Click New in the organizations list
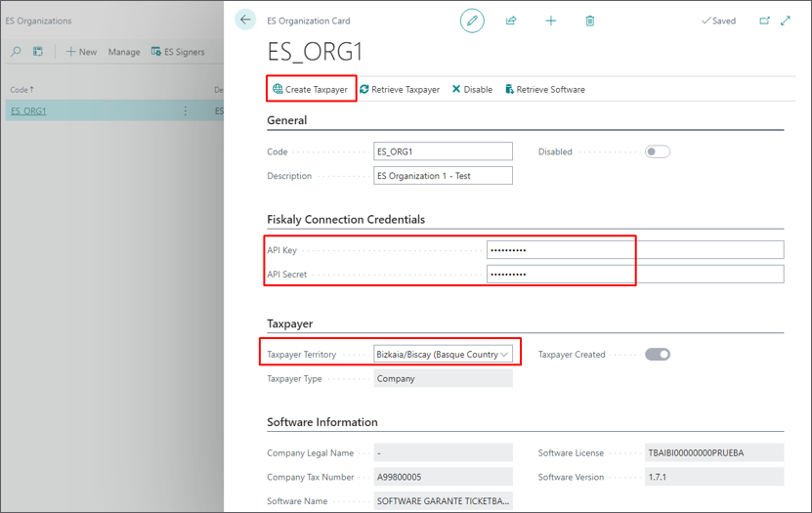Image resolution: width=812 pixels, height=513 pixels. 81,52
